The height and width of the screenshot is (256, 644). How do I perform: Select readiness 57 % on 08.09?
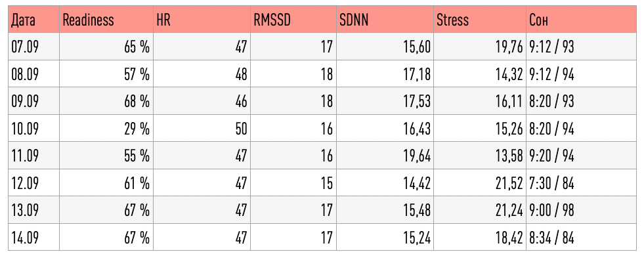click(x=106, y=74)
